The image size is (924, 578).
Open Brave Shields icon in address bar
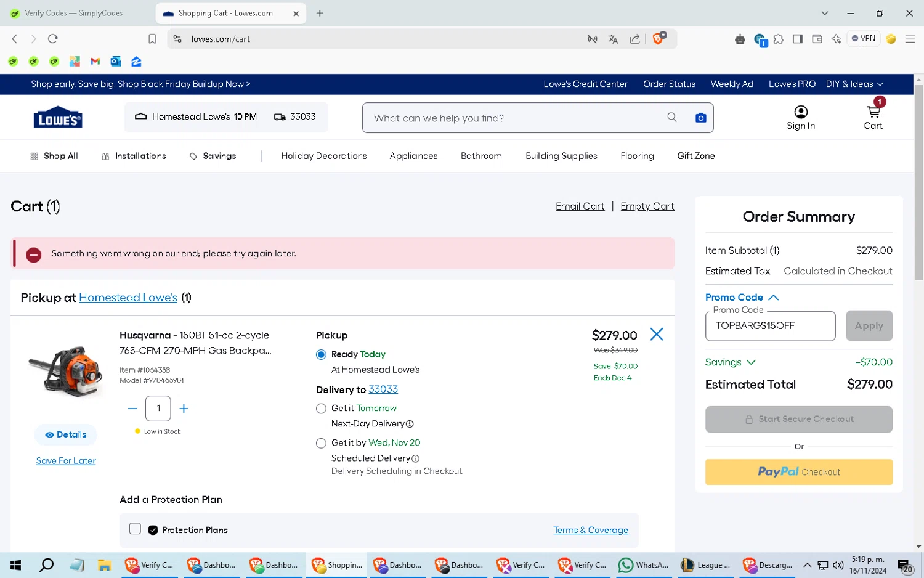659,39
